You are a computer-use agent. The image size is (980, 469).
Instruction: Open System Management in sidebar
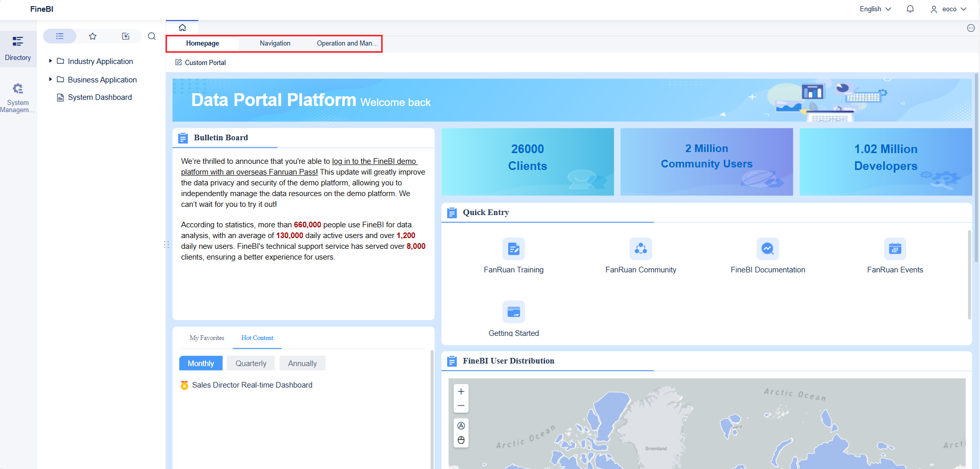18,97
